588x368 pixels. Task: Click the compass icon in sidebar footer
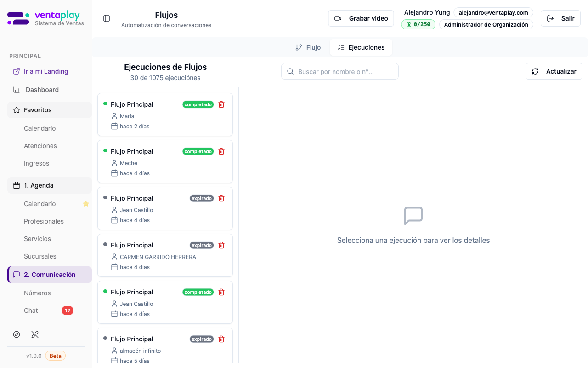17,334
